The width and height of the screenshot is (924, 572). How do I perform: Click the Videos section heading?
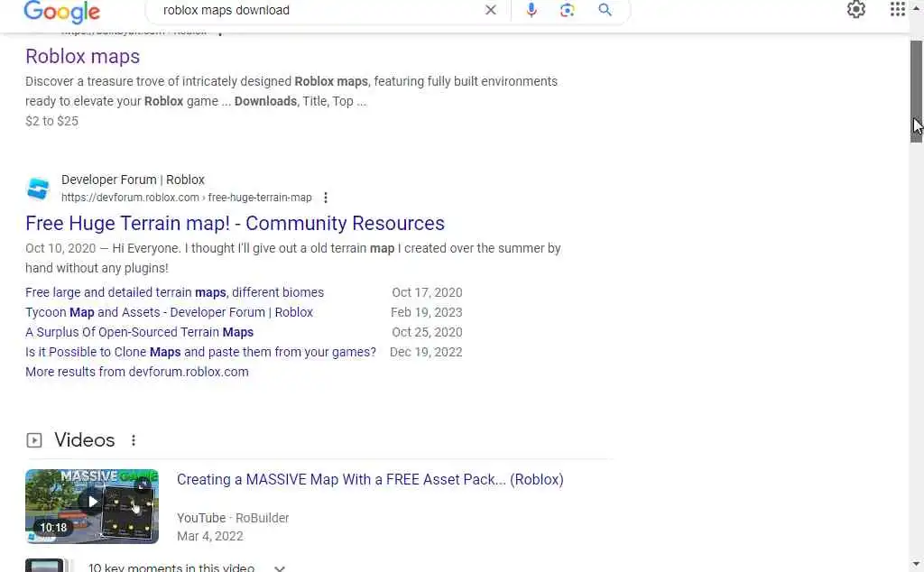[84, 440]
